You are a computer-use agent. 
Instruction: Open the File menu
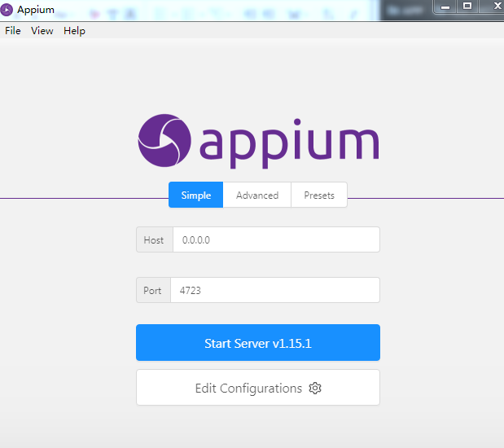coord(13,31)
